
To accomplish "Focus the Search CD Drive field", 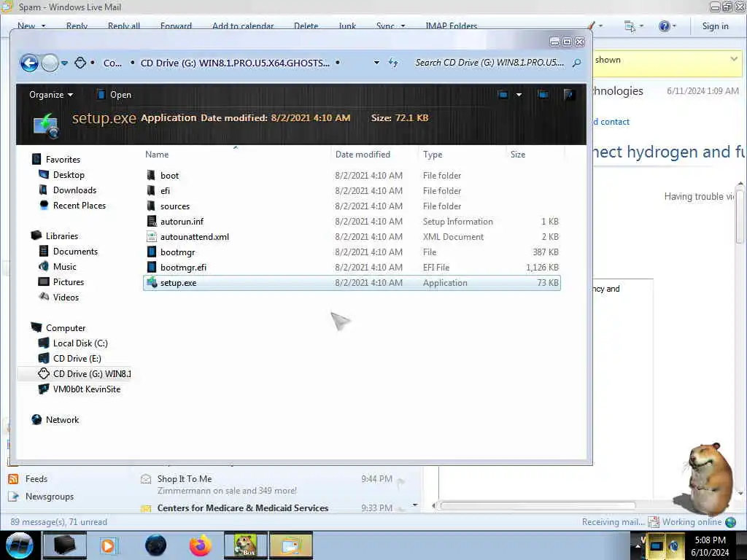I will click(489, 63).
